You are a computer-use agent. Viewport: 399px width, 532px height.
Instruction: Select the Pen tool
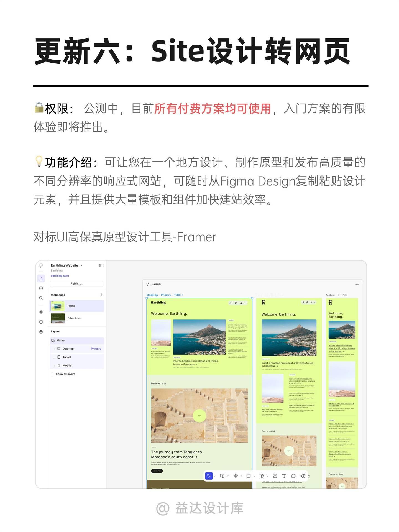(262, 476)
